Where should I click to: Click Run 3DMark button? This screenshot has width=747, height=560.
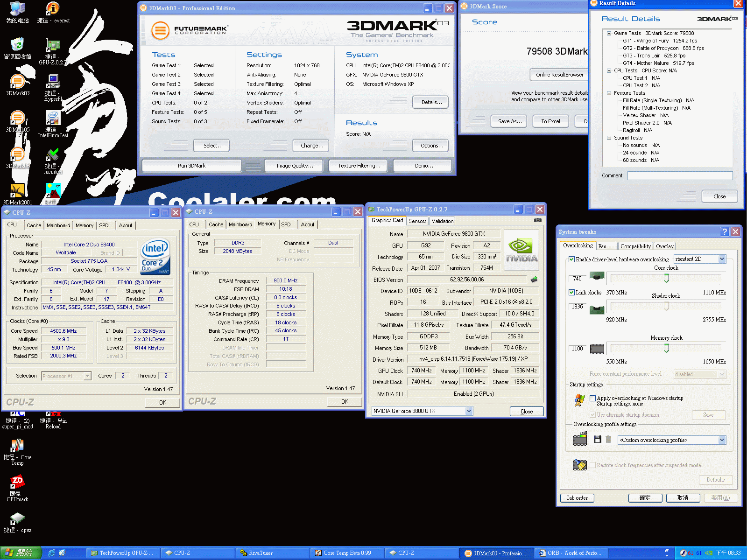[191, 166]
